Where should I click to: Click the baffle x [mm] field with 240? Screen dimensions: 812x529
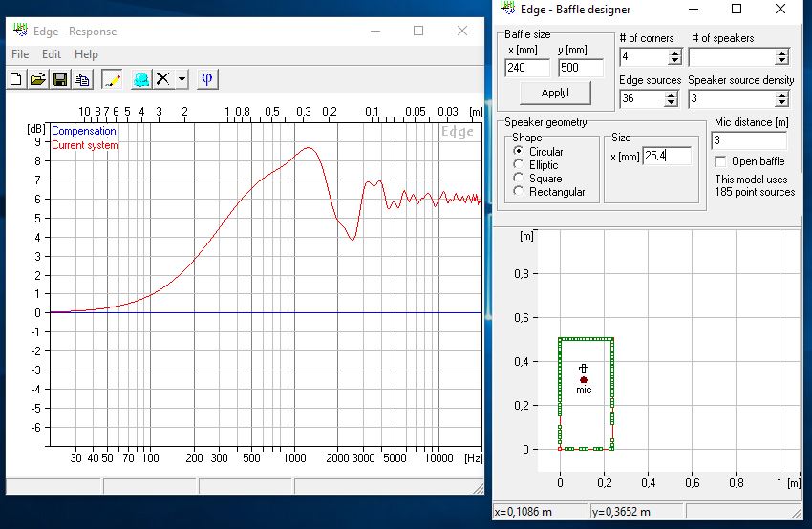tap(527, 68)
